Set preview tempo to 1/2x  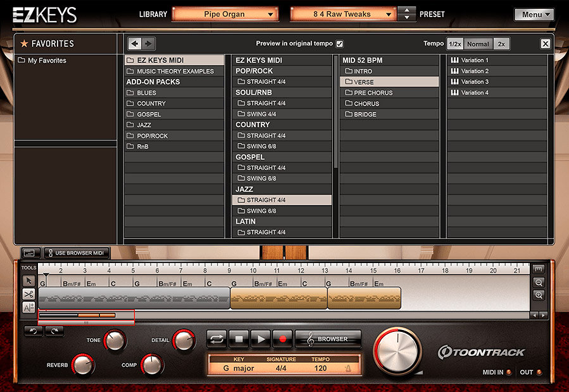[455, 44]
